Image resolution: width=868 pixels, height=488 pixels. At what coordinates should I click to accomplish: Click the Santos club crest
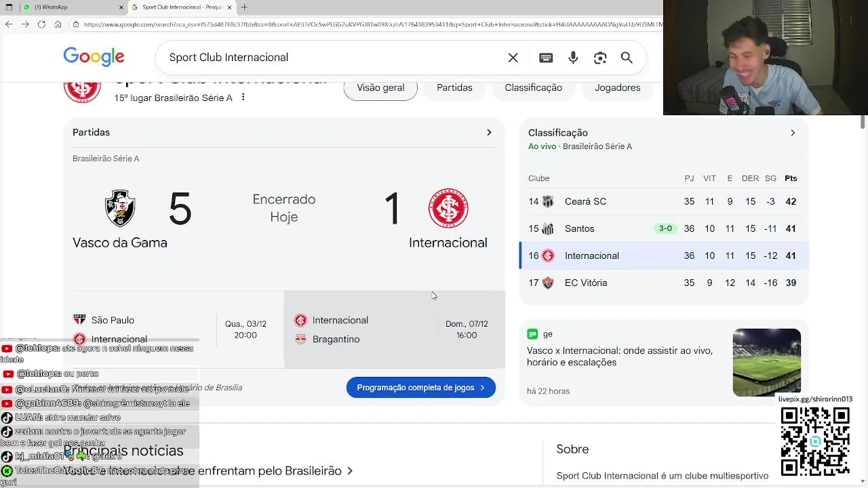click(548, 228)
